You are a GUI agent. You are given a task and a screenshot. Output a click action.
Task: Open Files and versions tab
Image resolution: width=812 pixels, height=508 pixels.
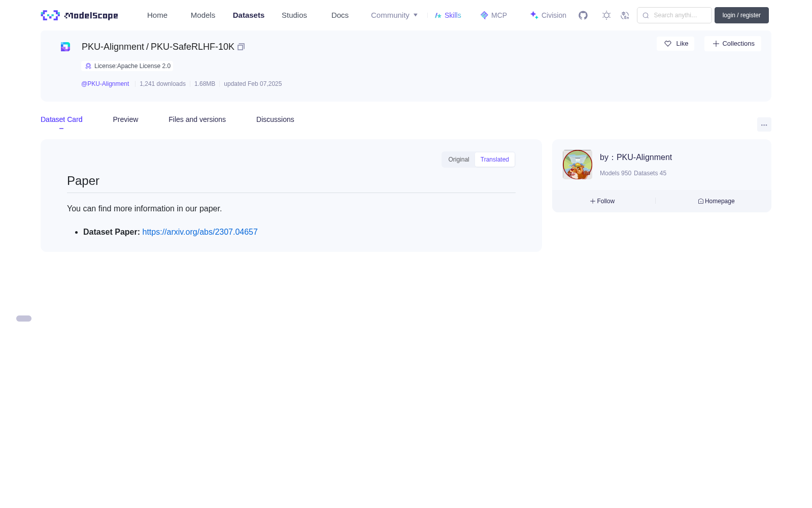pos(197,119)
